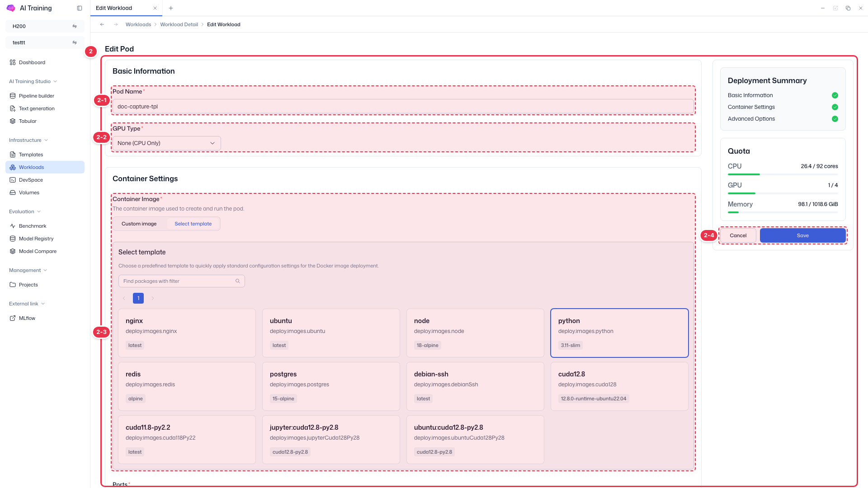Choose the cuda12.8 template card

coord(619,386)
